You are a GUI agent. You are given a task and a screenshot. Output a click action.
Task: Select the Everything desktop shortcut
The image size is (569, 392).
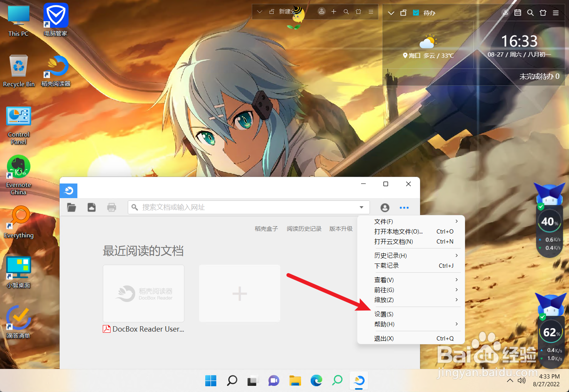[19, 222]
